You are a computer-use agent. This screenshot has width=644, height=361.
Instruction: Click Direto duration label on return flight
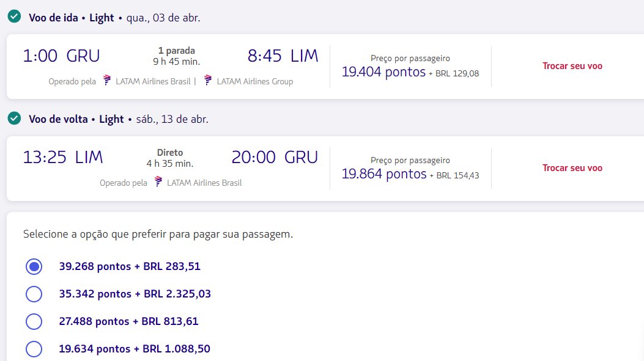coord(170,153)
